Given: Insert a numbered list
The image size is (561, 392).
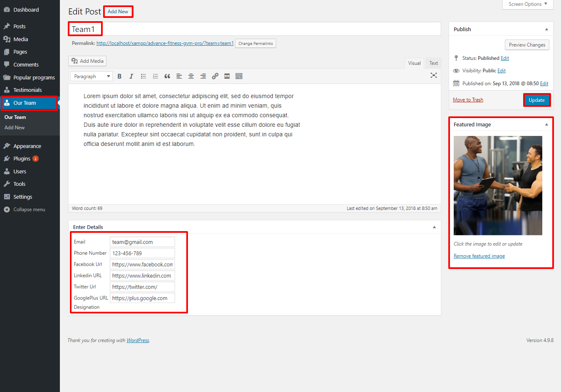Looking at the screenshot, I should [156, 76].
